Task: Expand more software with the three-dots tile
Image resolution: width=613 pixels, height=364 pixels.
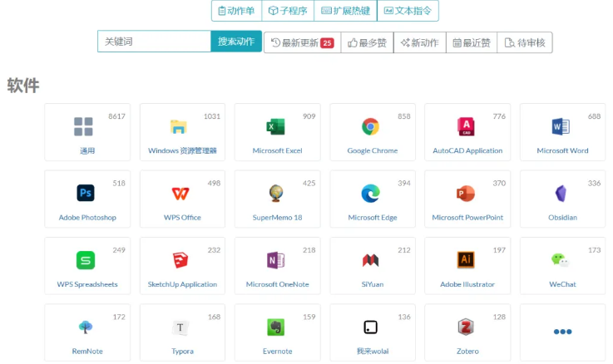Action: pos(562,332)
